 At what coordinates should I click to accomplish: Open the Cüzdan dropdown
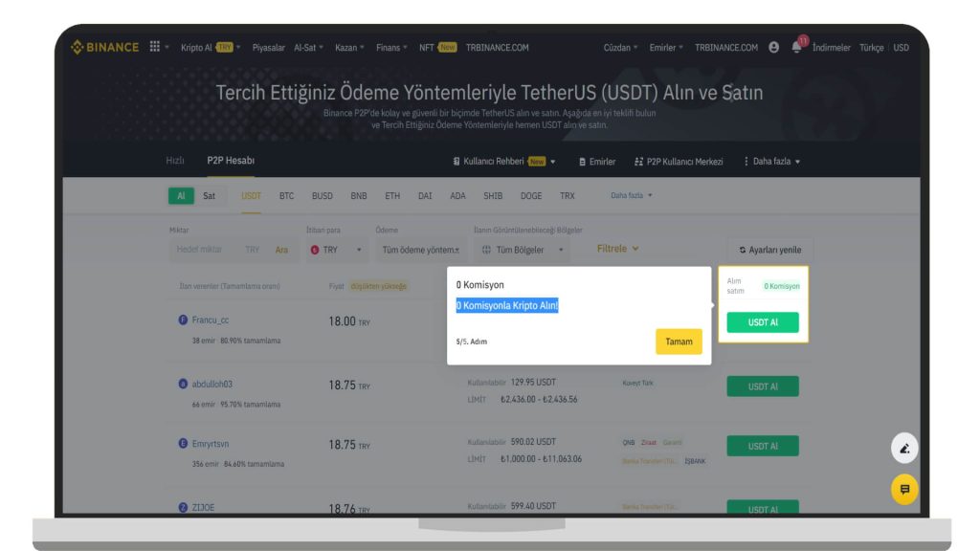(620, 48)
